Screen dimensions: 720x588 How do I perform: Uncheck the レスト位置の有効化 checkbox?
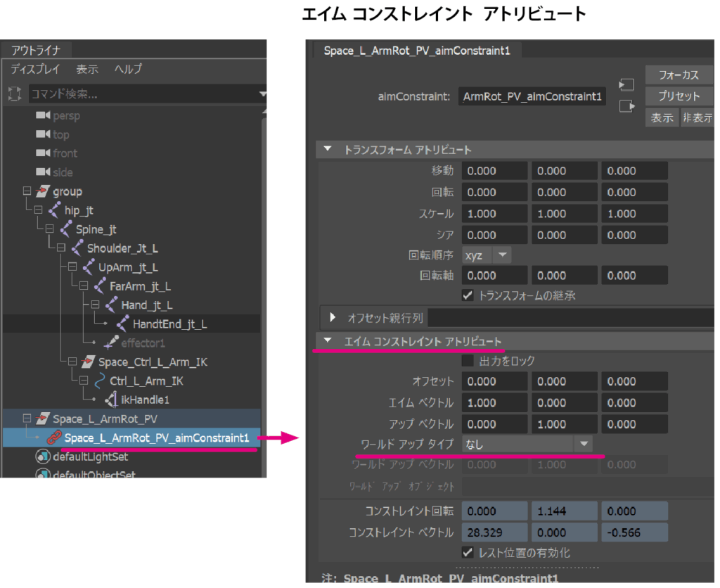(x=468, y=552)
